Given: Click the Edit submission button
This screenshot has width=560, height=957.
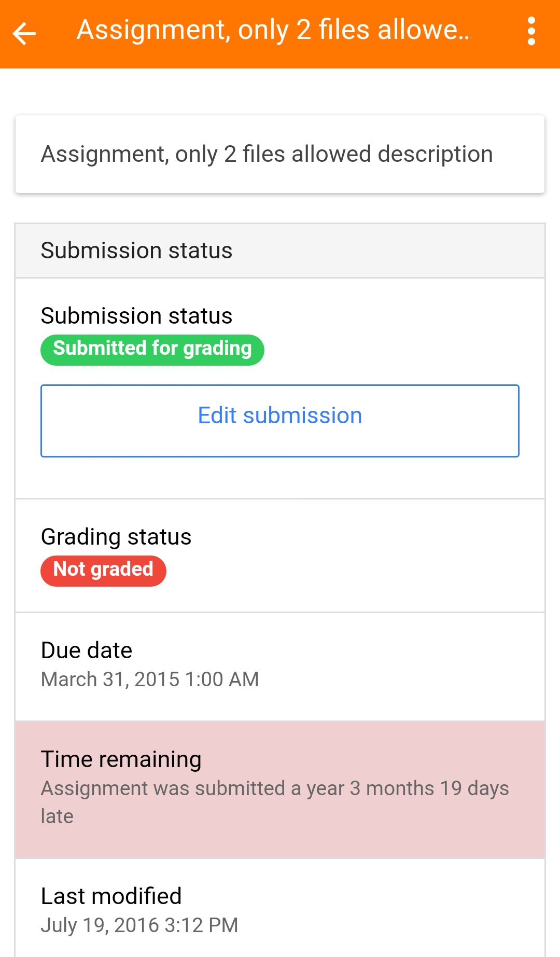Looking at the screenshot, I should 280,421.
